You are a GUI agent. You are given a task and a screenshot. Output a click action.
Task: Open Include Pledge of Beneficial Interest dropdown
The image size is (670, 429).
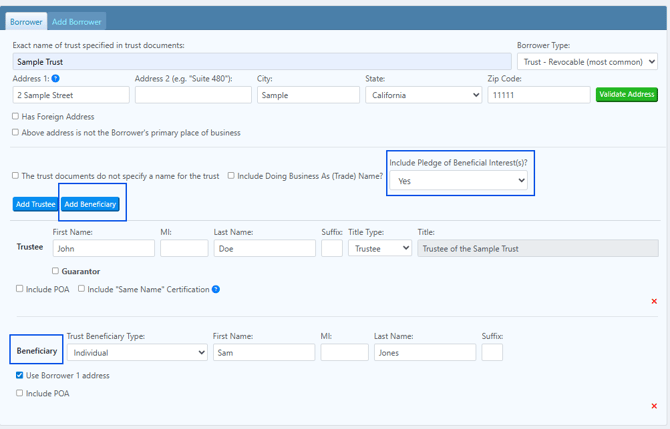point(458,181)
